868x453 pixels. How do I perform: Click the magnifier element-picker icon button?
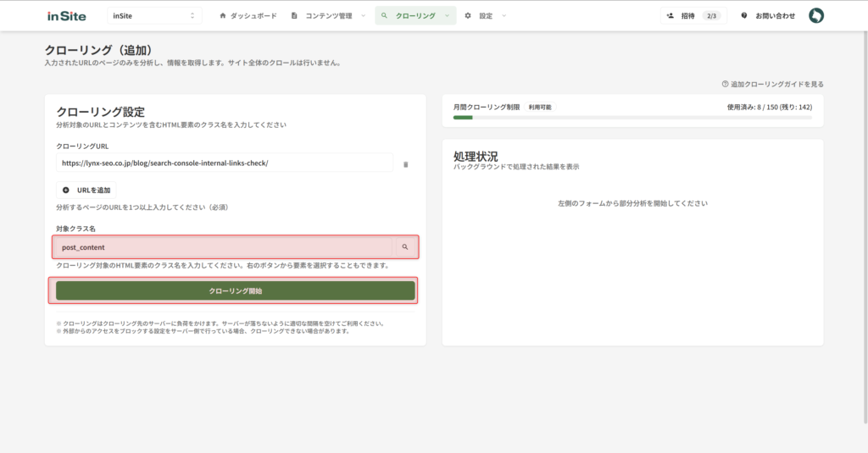405,247
